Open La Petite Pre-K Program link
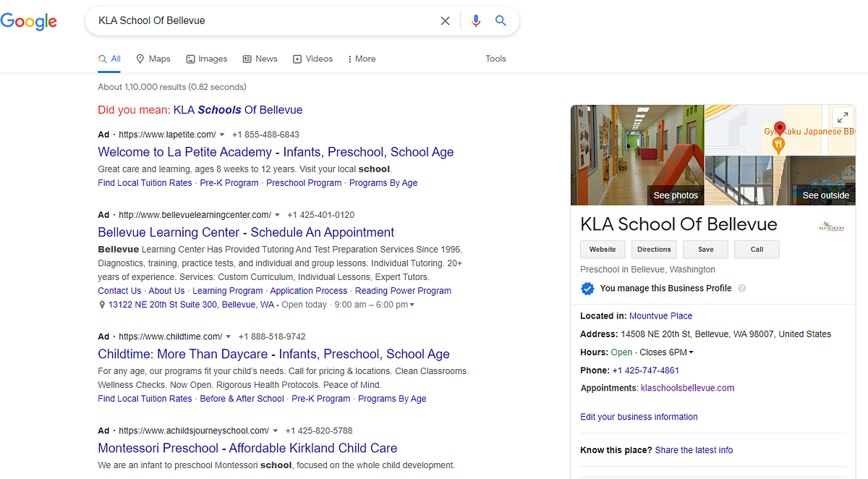868x479 pixels. click(229, 183)
